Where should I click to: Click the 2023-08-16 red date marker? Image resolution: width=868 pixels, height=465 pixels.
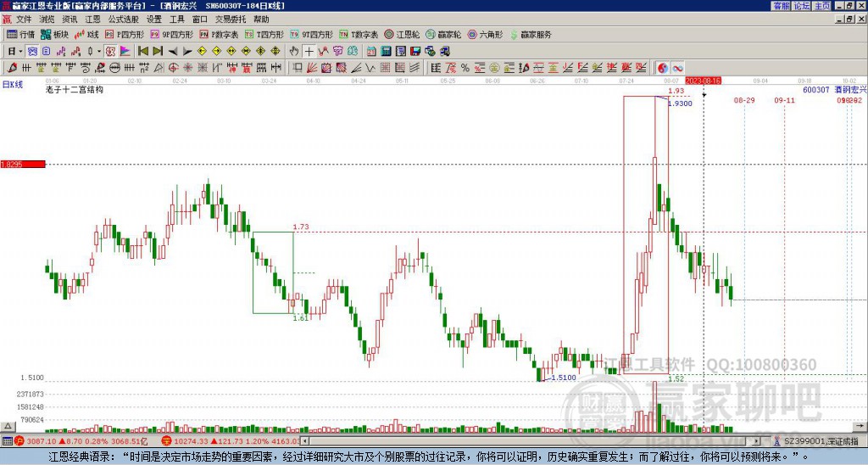coord(703,81)
